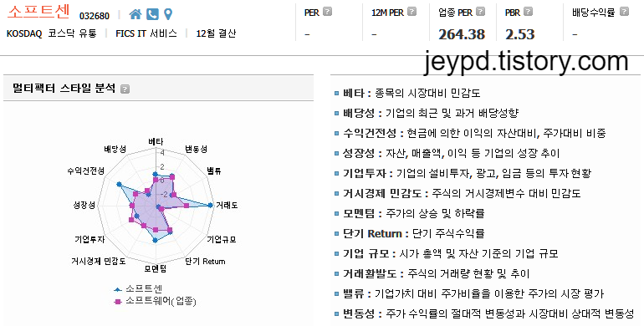Click the 거래도 axis label on radar chart
This screenshot has width=644, height=326.
pos(227,205)
